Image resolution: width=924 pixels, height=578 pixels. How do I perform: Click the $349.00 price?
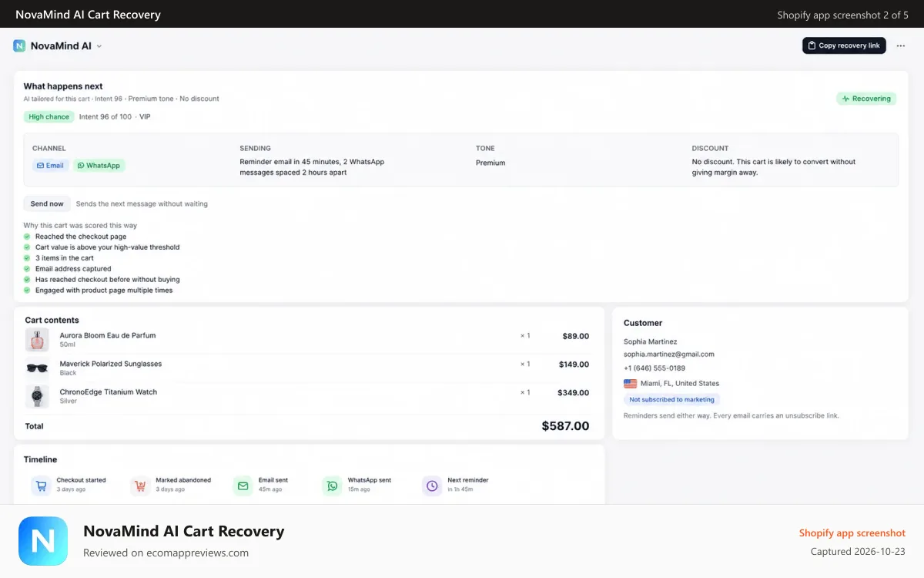574,393
